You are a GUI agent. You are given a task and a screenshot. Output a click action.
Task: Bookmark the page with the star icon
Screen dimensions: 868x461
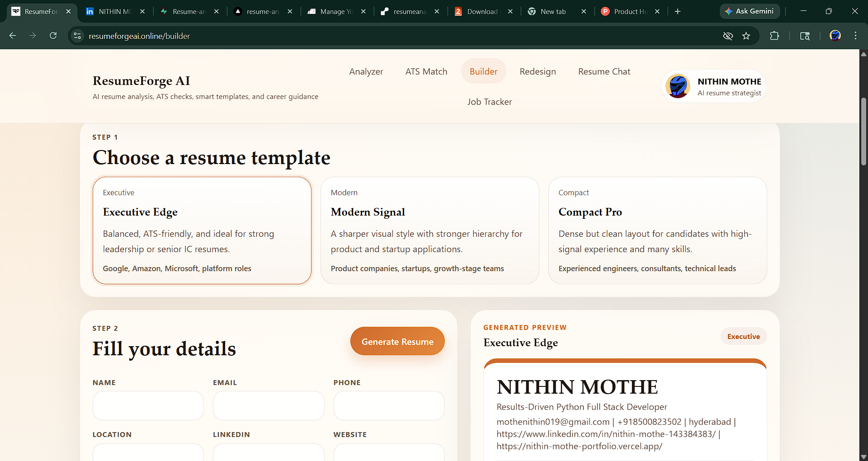pyautogui.click(x=746, y=36)
